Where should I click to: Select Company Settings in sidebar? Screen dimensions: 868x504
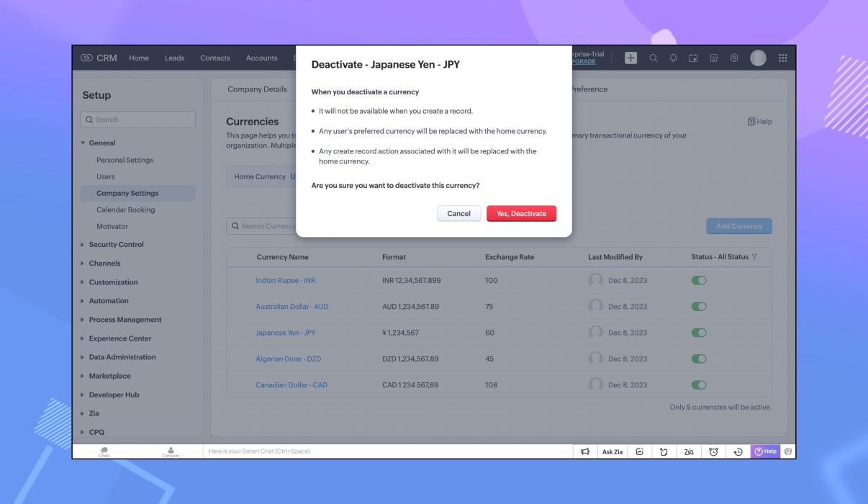tap(127, 193)
